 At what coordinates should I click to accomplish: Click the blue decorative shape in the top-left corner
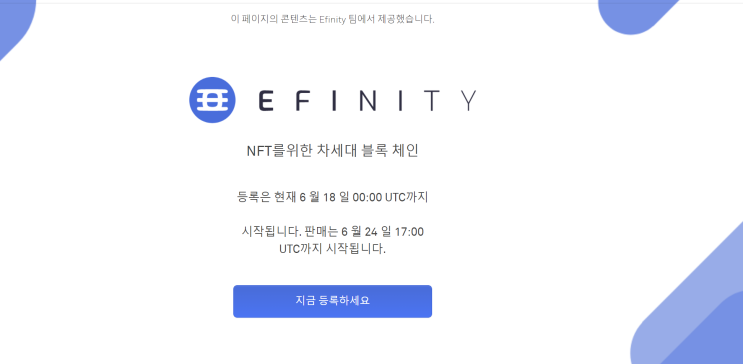pyautogui.click(x=13, y=21)
